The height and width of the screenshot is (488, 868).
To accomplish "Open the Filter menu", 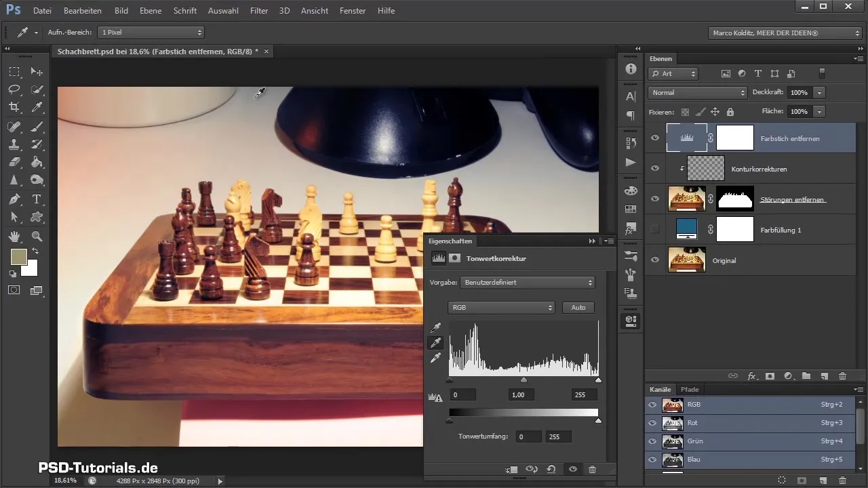I will pos(258,11).
